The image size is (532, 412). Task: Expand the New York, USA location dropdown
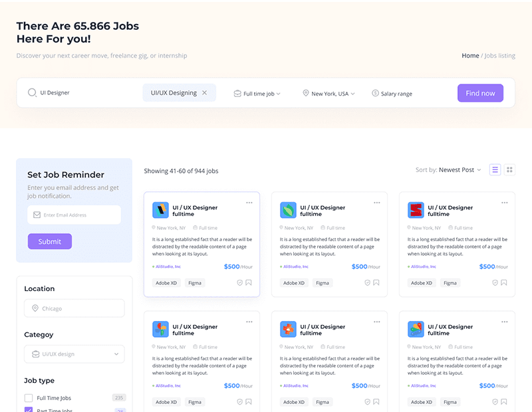point(329,94)
